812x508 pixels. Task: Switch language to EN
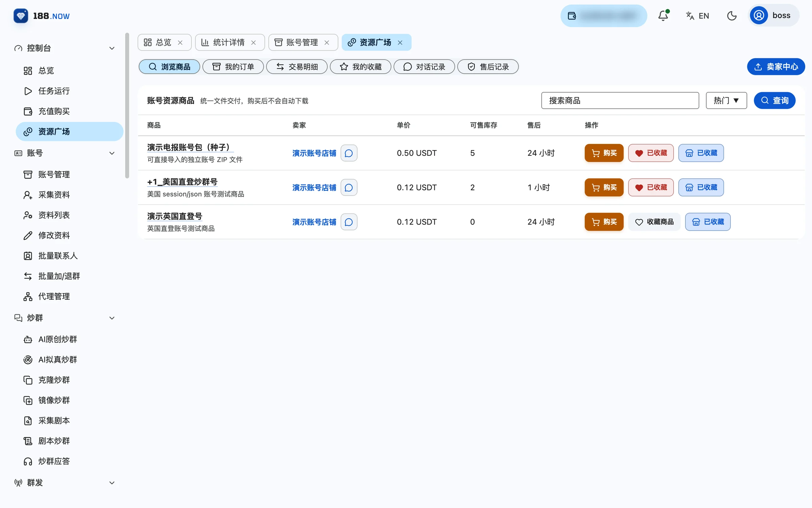[697, 16]
